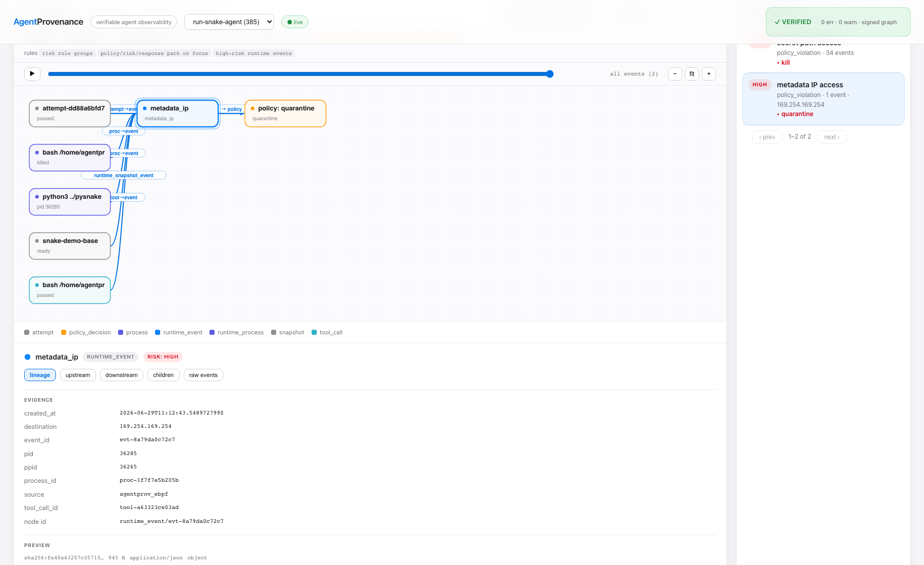Viewport: 924px width, 565px height.
Task: Open the run-snake-agent (385) run selector
Action: click(229, 22)
